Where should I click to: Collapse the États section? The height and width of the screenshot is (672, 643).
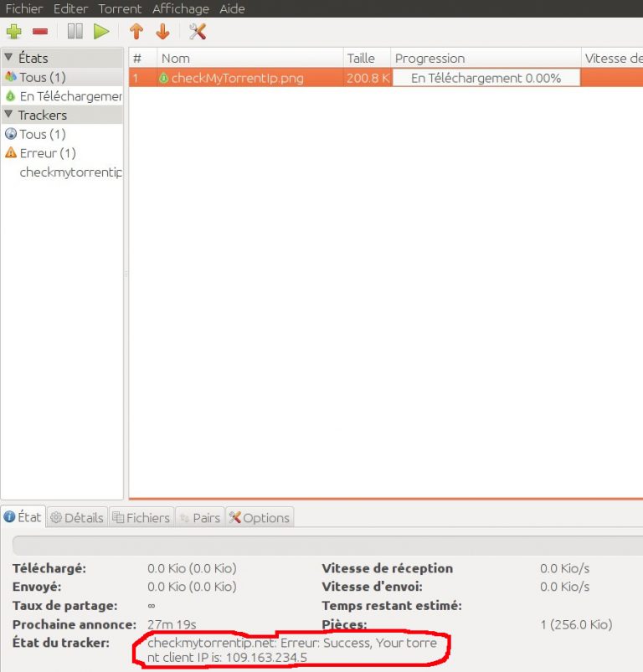(x=8, y=58)
